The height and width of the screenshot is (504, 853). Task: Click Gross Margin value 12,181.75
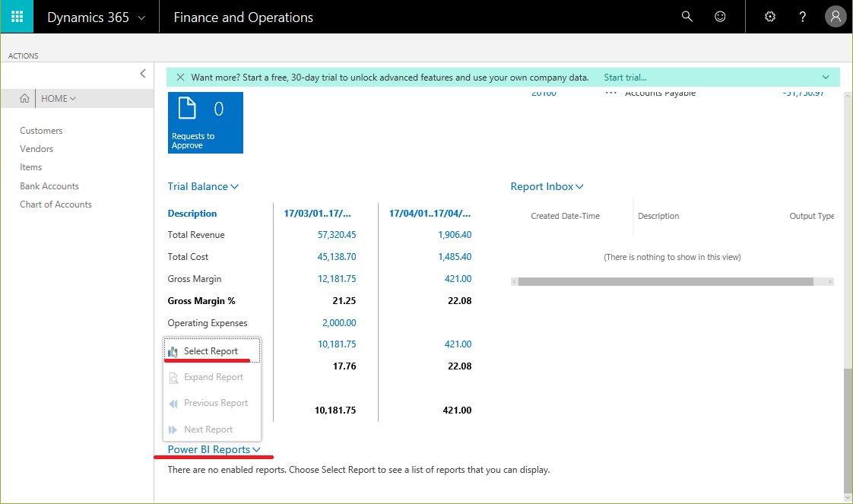[337, 279]
